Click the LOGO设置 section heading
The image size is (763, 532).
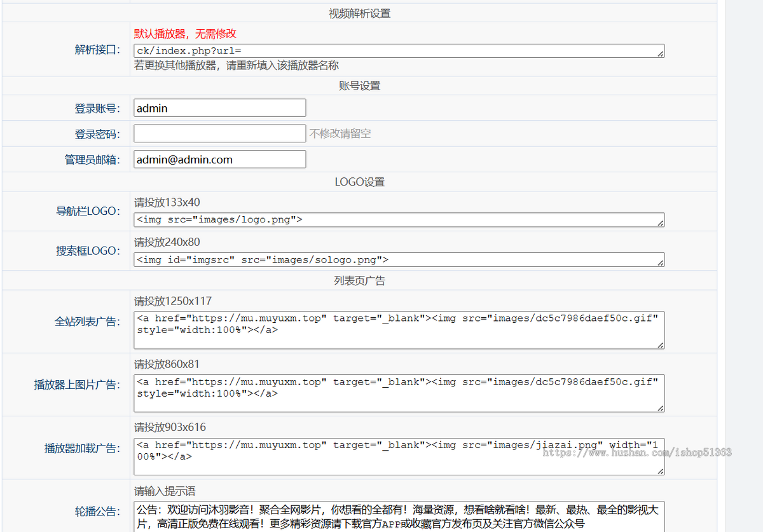(x=360, y=182)
